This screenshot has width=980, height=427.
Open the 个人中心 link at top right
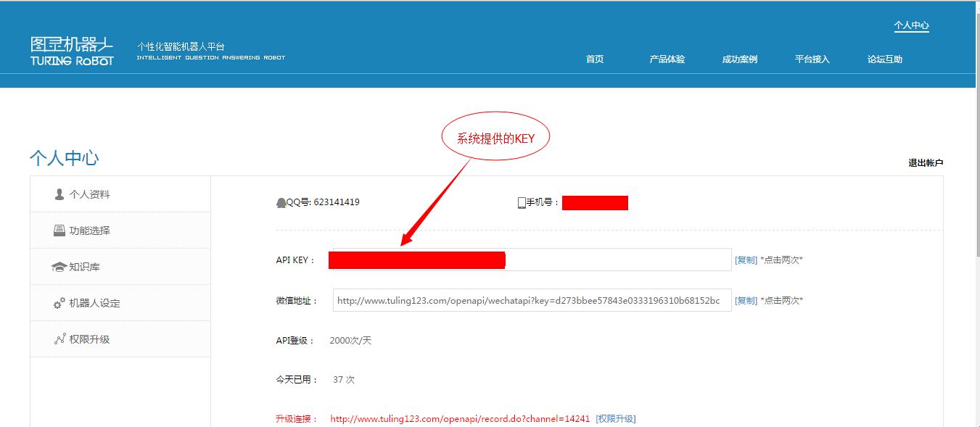point(911,25)
